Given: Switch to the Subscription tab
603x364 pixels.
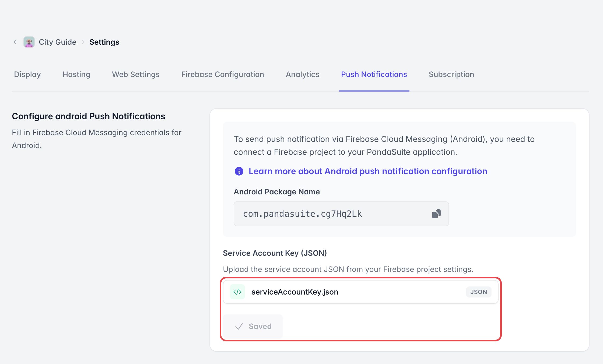Looking at the screenshot, I should point(451,74).
